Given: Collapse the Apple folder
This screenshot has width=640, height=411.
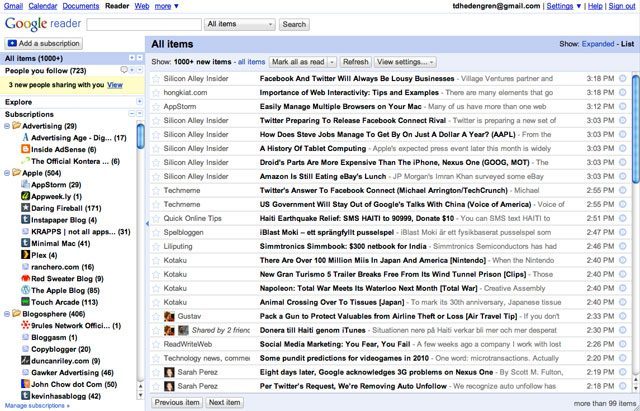Looking at the screenshot, I should tap(7, 173).
